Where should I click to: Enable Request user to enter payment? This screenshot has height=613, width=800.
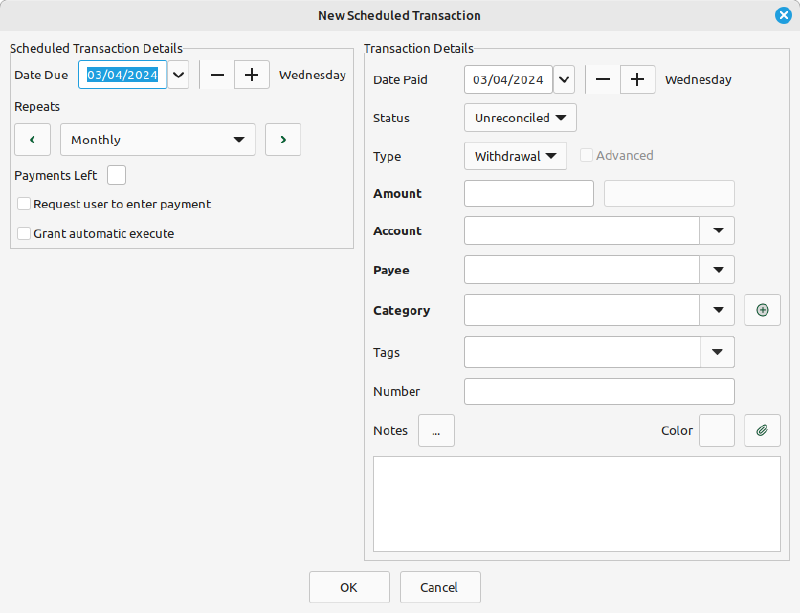(x=23, y=204)
